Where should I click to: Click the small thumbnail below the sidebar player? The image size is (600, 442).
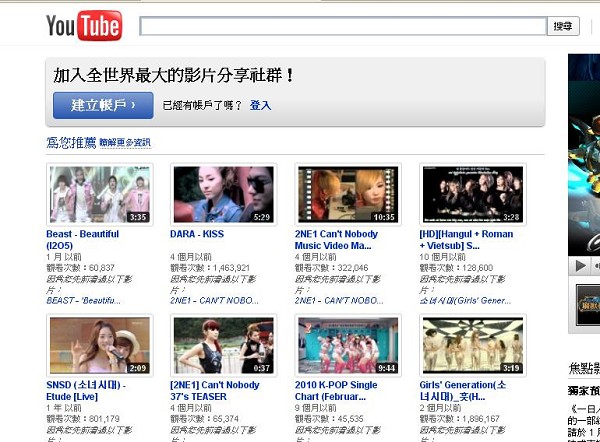click(589, 305)
